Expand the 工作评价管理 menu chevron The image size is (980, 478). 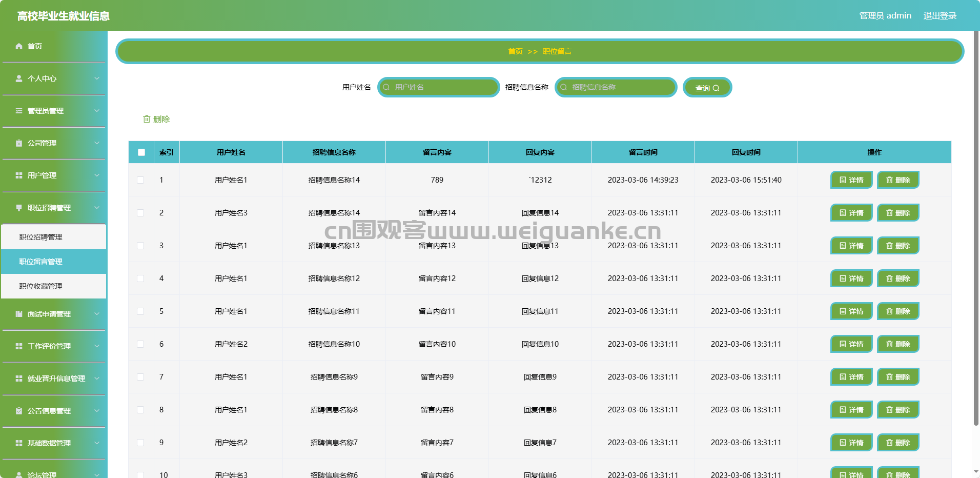pos(97,346)
